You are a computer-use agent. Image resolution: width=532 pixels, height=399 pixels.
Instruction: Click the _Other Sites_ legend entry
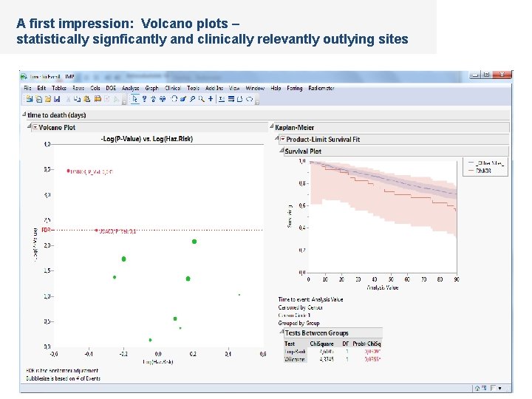[486, 163]
